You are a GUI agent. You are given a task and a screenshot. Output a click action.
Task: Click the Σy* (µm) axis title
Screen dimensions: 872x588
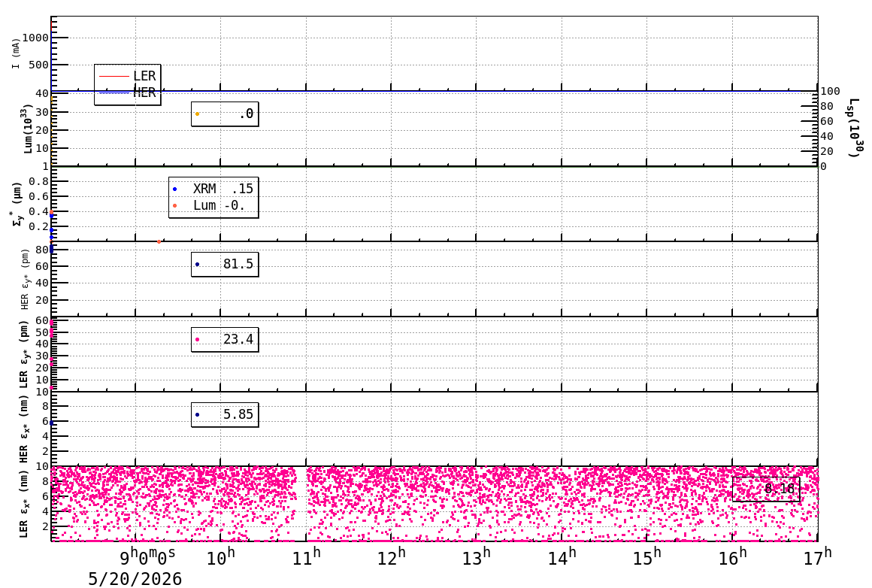pyautogui.click(x=17, y=203)
